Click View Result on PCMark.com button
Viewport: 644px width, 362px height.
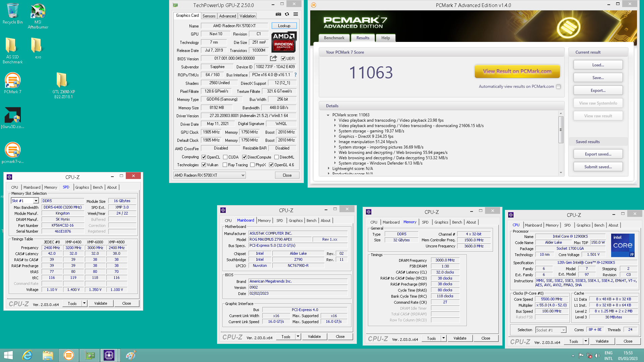point(517,71)
